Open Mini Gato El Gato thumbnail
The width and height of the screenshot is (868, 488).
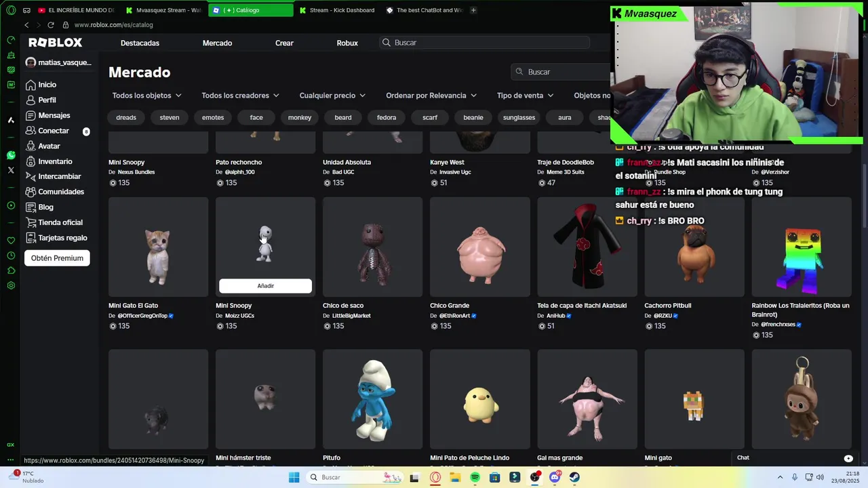pos(158,247)
